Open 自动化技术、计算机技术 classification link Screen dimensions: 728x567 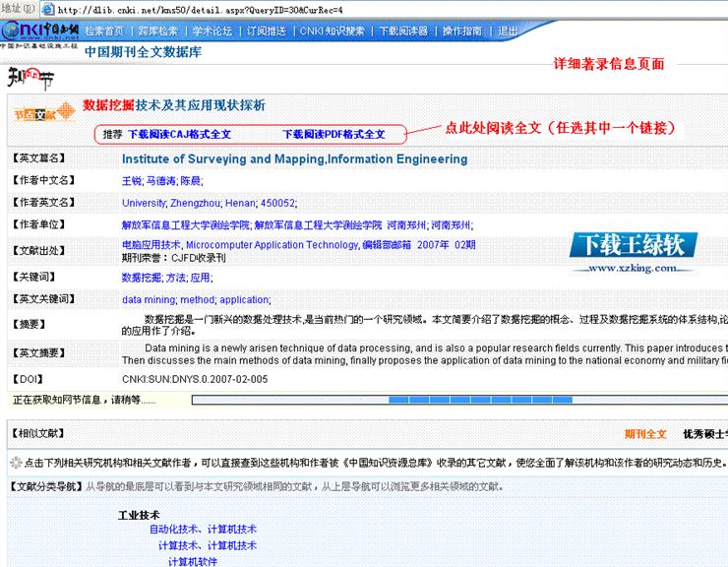pyautogui.click(x=203, y=530)
